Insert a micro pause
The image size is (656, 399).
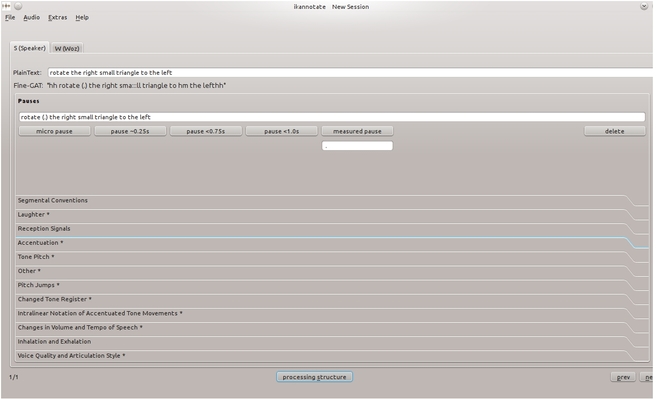tap(54, 131)
